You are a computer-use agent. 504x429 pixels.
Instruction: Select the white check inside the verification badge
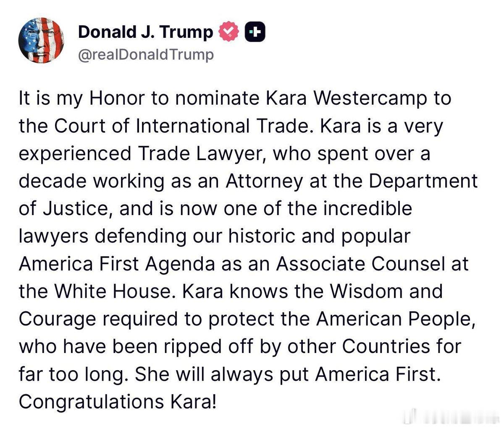[x=228, y=30]
